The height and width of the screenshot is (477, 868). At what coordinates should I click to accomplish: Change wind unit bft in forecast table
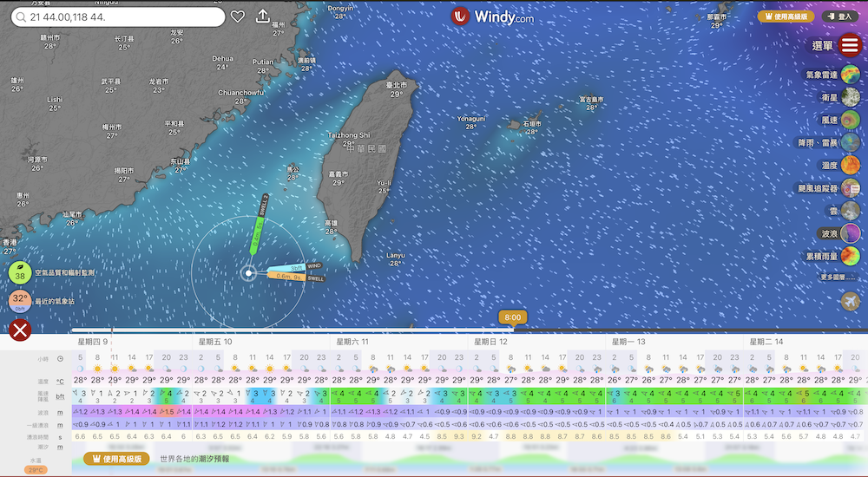click(x=60, y=396)
